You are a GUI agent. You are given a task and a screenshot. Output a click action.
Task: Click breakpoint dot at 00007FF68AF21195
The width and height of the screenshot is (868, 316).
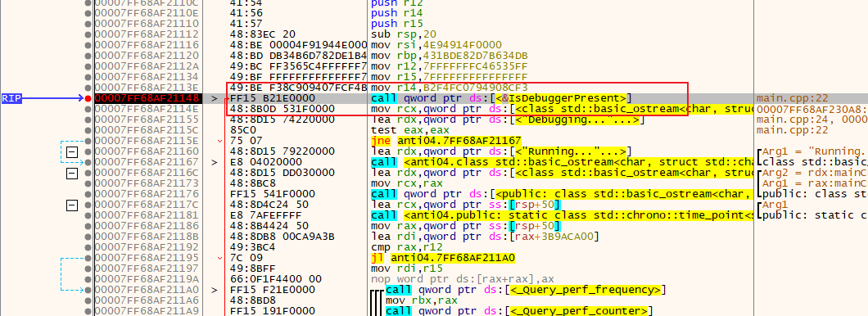pos(88,258)
